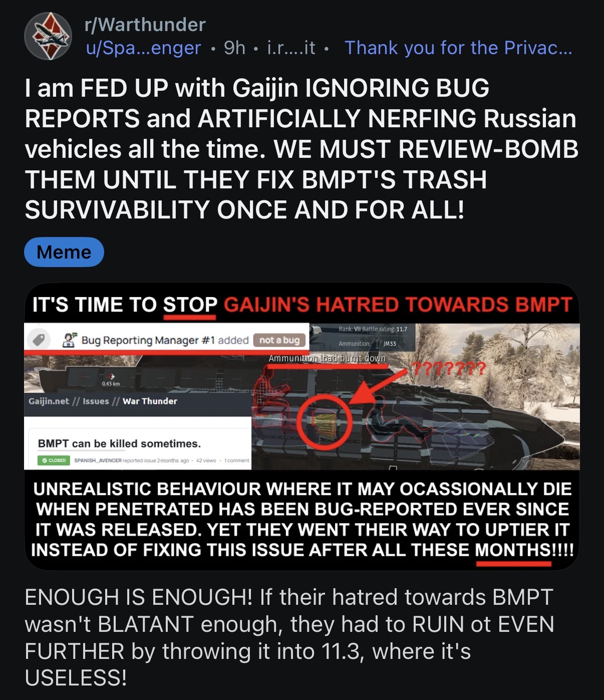The width and height of the screenshot is (604, 700).
Task: Select the 'not a bug' label tag
Action: pos(279,340)
